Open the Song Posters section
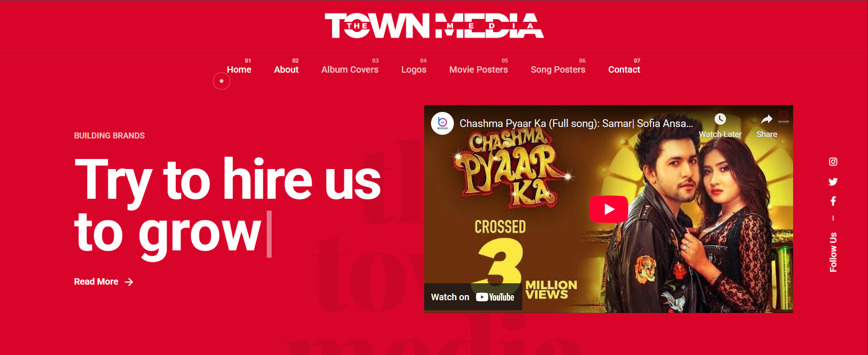The width and height of the screenshot is (868, 355). 558,69
